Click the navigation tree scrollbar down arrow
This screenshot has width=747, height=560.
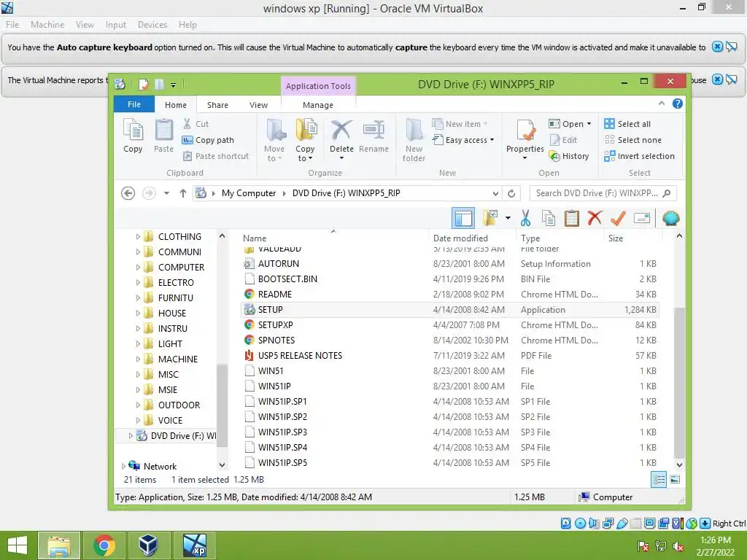(222, 465)
